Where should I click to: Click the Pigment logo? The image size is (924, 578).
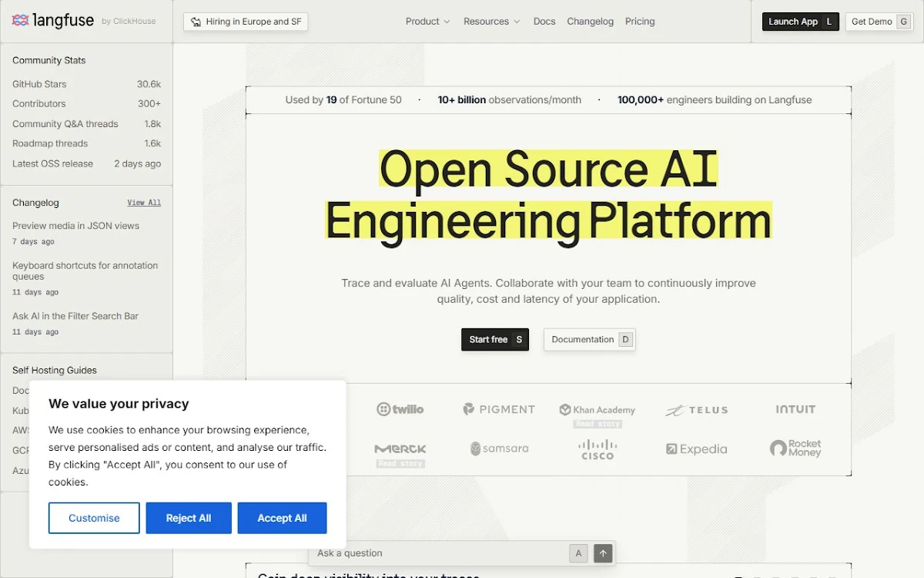point(499,409)
